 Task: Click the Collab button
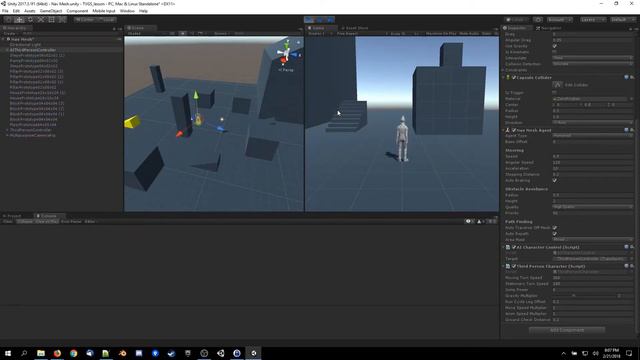pyautogui.click(x=515, y=20)
